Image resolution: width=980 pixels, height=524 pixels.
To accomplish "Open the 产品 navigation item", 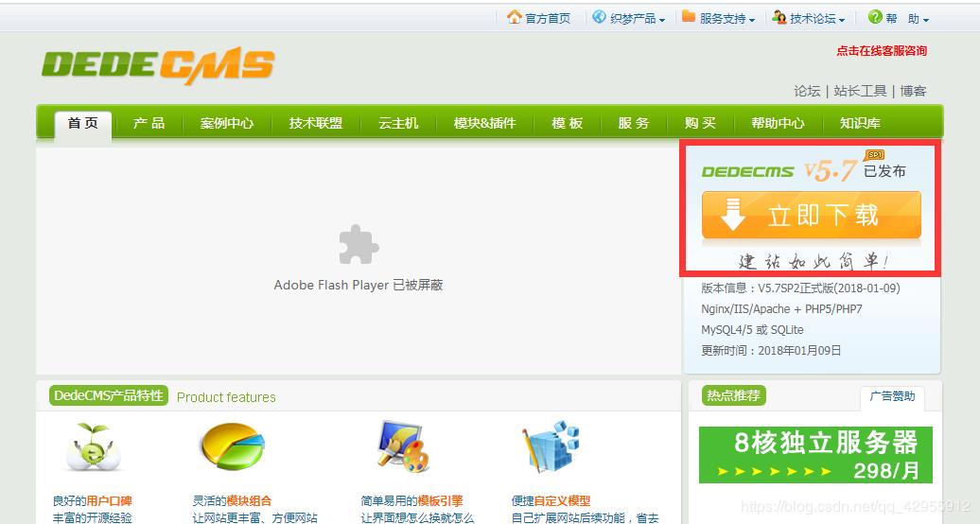I will coord(149,123).
